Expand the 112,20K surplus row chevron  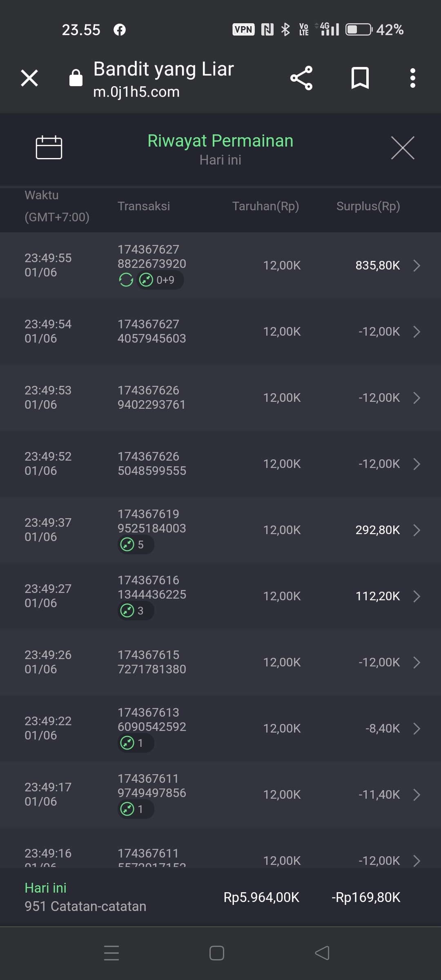[416, 596]
